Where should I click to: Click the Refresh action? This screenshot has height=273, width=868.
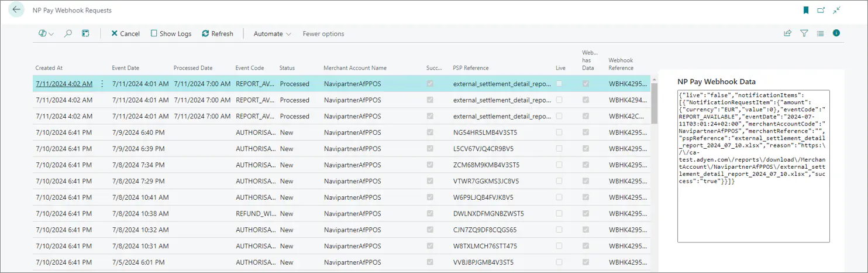tap(218, 33)
